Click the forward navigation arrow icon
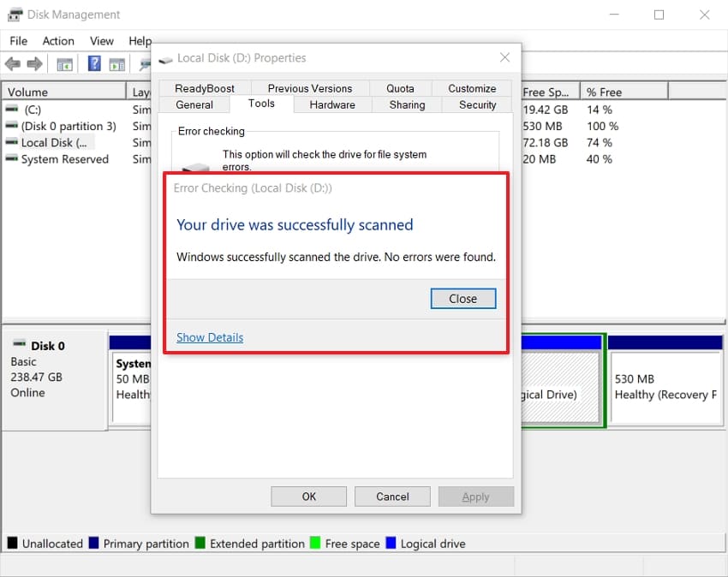728x577 pixels. [x=33, y=62]
